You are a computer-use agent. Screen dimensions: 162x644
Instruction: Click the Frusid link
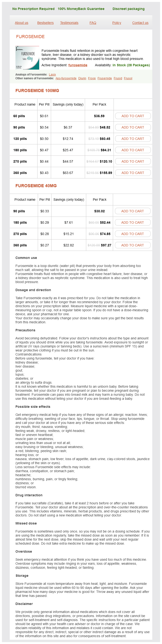tap(118, 78)
